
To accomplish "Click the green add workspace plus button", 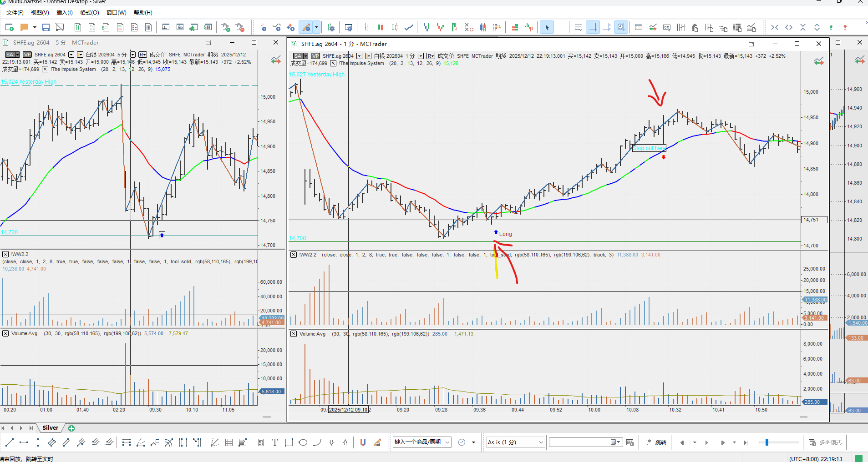I will point(71,428).
